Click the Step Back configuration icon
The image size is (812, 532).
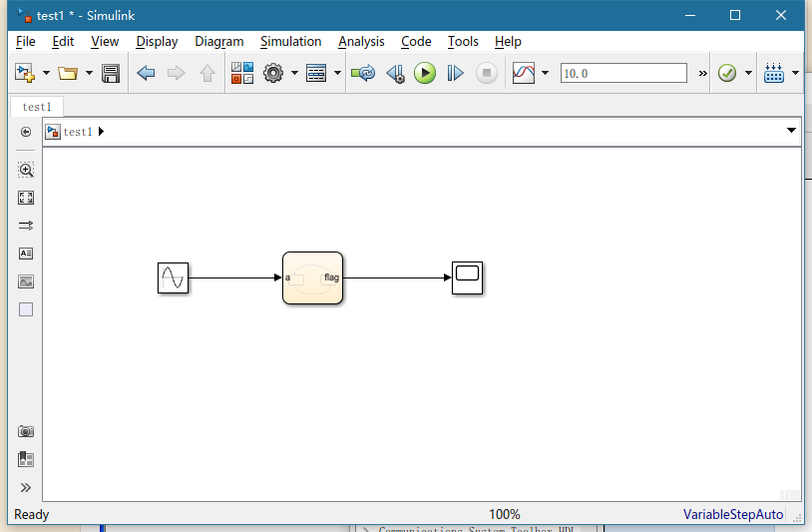coord(396,73)
